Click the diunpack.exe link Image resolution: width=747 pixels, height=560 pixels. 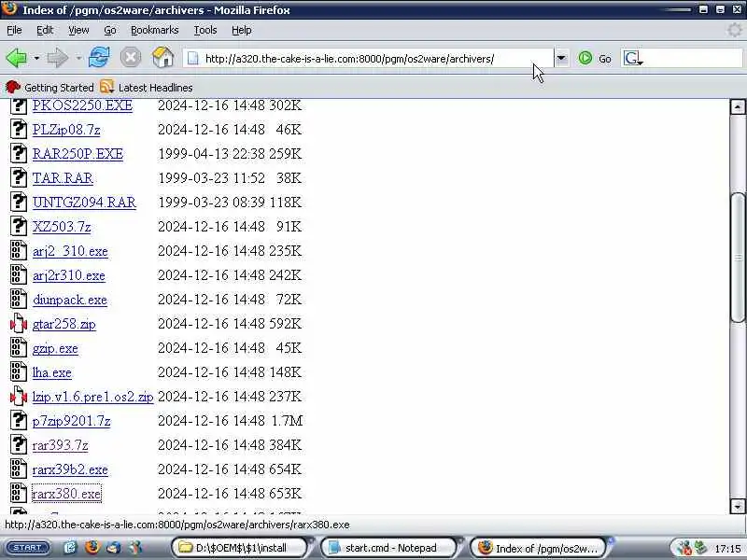[x=69, y=300]
